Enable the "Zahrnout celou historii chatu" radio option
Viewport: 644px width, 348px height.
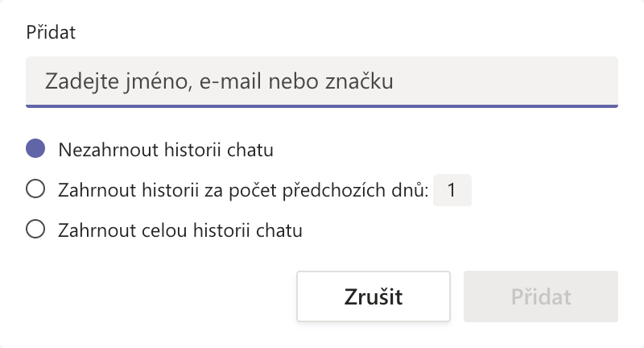35,230
